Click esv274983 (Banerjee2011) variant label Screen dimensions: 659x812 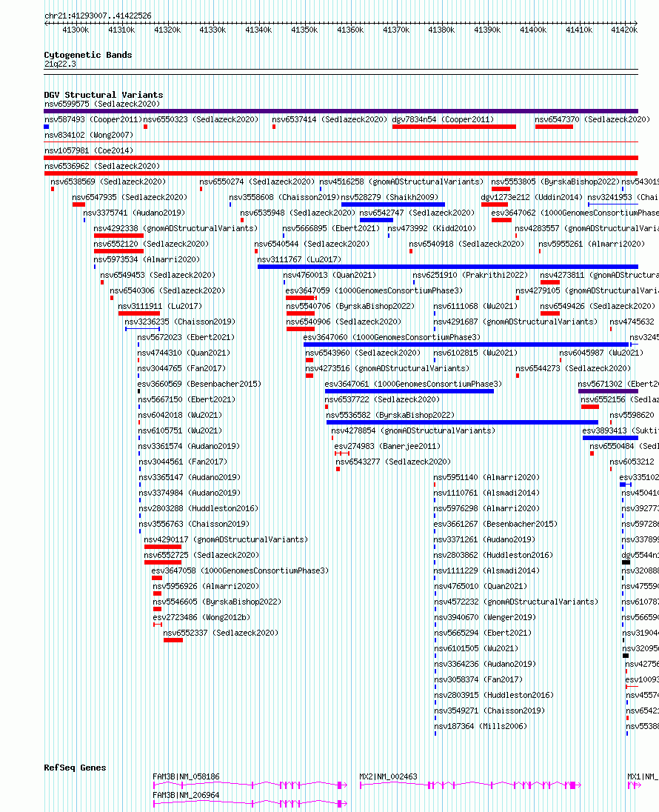point(387,446)
